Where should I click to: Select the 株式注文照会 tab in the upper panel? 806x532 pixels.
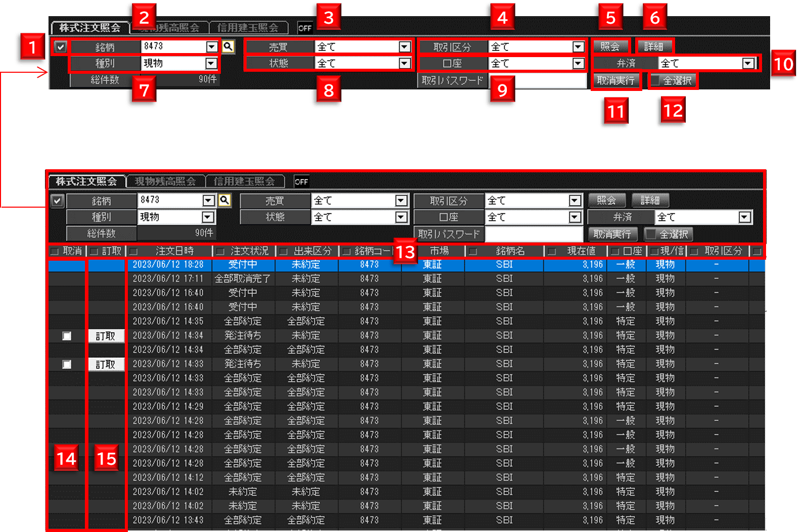coord(90,28)
